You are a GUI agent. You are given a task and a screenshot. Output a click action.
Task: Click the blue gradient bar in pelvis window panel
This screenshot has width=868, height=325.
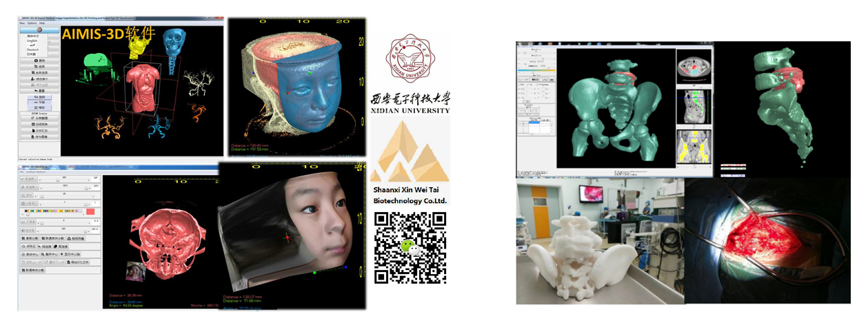537,70
